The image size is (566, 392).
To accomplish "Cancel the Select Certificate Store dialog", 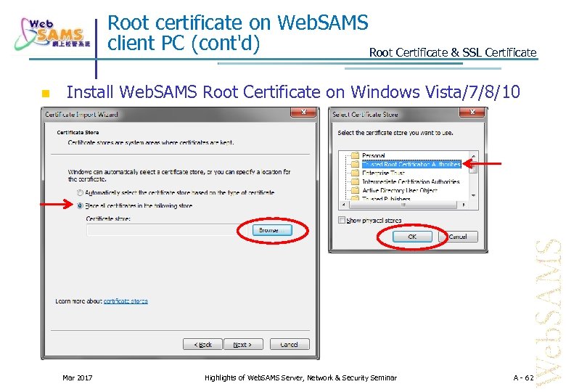I will 458,237.
